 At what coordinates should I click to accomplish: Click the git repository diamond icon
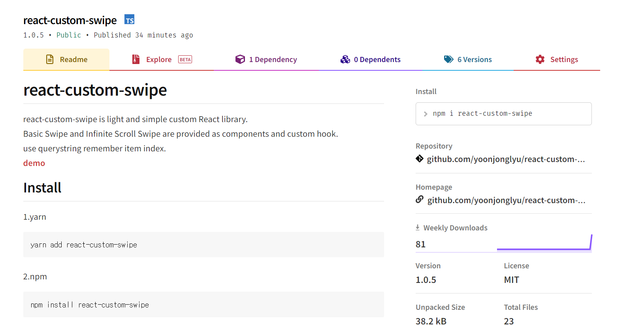(x=420, y=158)
